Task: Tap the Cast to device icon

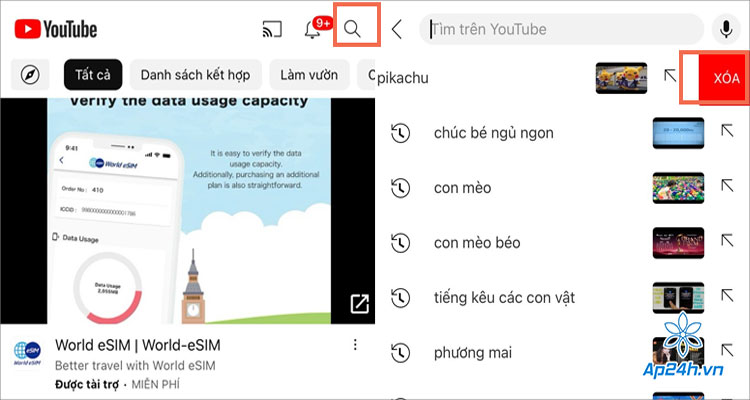Action: tap(273, 29)
